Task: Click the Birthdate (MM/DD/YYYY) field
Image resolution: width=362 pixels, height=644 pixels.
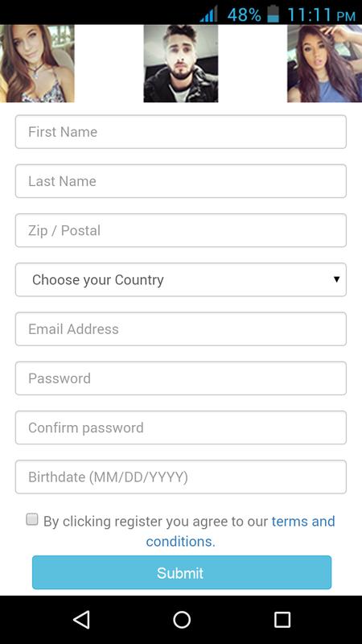Action: click(181, 477)
